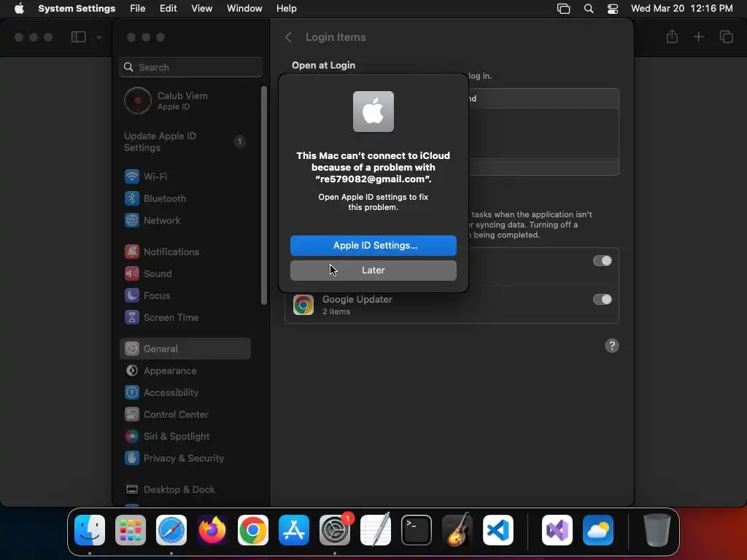Open Apple ID Settings from the dialog
Screen dimensions: 747x560
coord(373,245)
